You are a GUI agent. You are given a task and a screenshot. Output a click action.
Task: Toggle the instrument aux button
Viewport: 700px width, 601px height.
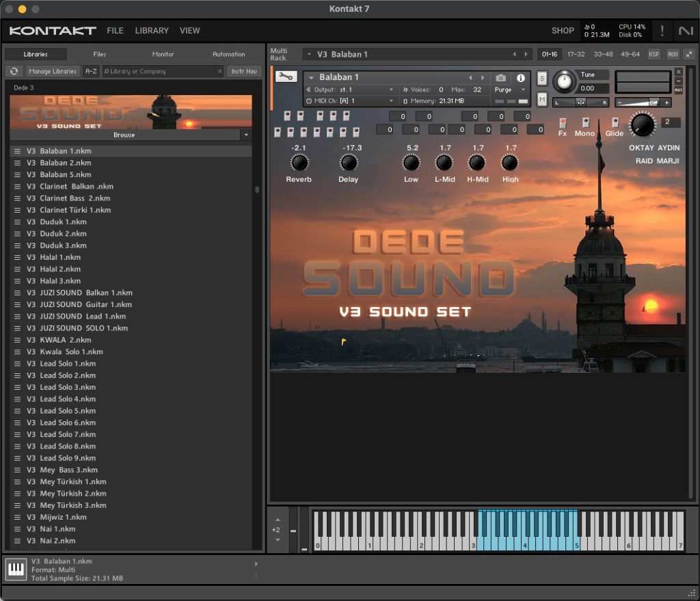click(x=679, y=90)
